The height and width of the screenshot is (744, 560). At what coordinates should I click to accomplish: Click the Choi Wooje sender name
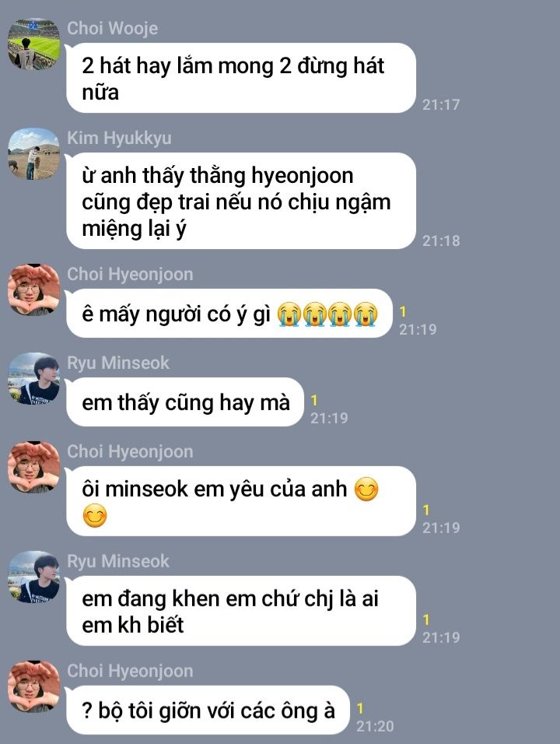point(112,29)
